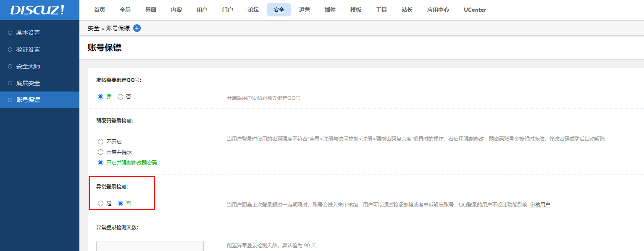Viewport: 644px width, 251px height.
Task: Select 是 for 异常登录检测
Action: click(101, 203)
